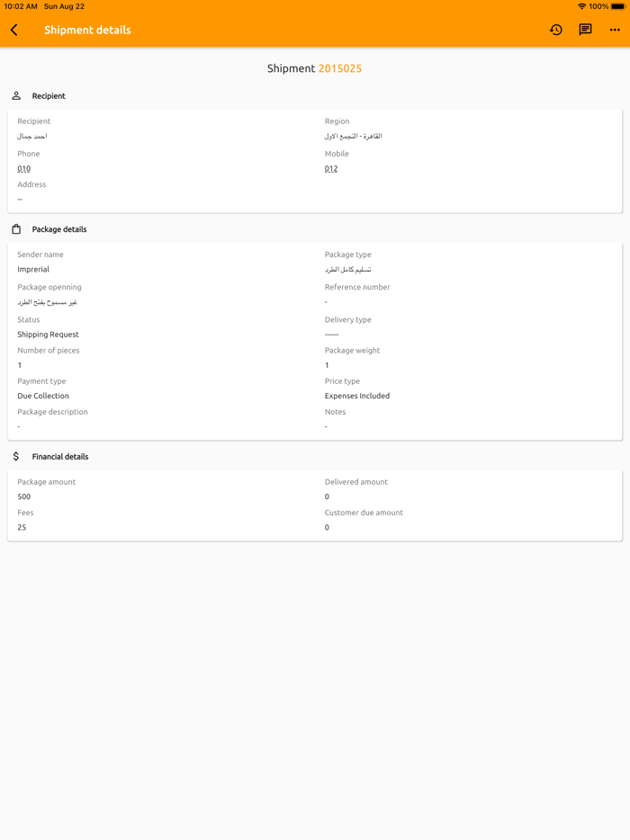Tap the Expenses Included price type

[357, 396]
